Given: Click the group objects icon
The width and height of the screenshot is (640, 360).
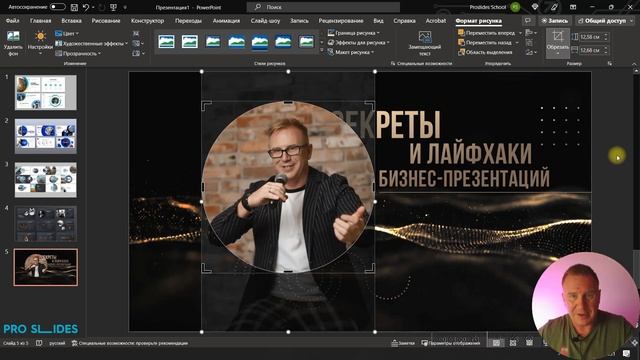Looking at the screenshot, I should [x=530, y=42].
